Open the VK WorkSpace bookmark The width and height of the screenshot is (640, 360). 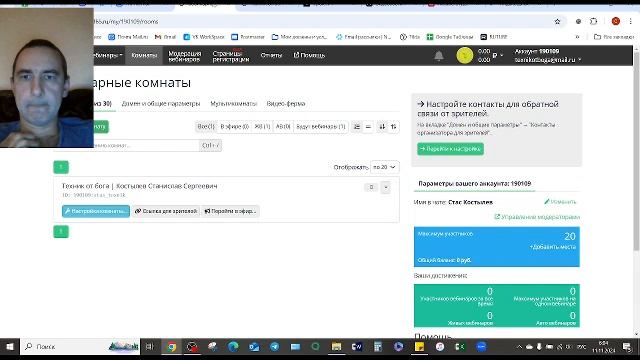pos(204,37)
